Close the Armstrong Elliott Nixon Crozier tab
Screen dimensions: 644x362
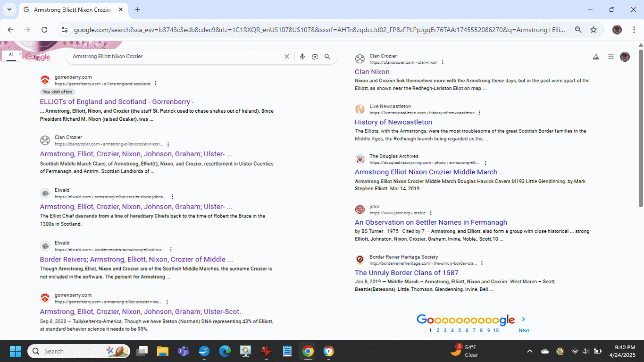tap(121, 9)
